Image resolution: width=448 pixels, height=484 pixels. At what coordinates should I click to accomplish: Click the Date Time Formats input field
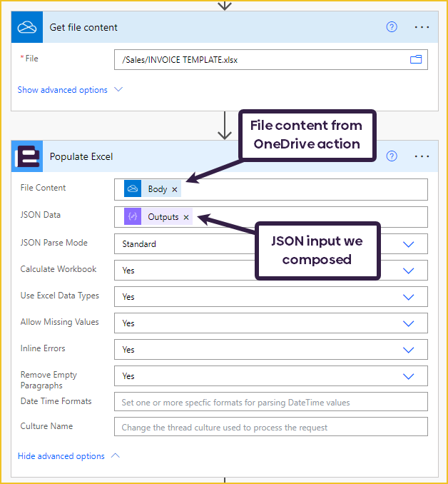pyautogui.click(x=270, y=402)
